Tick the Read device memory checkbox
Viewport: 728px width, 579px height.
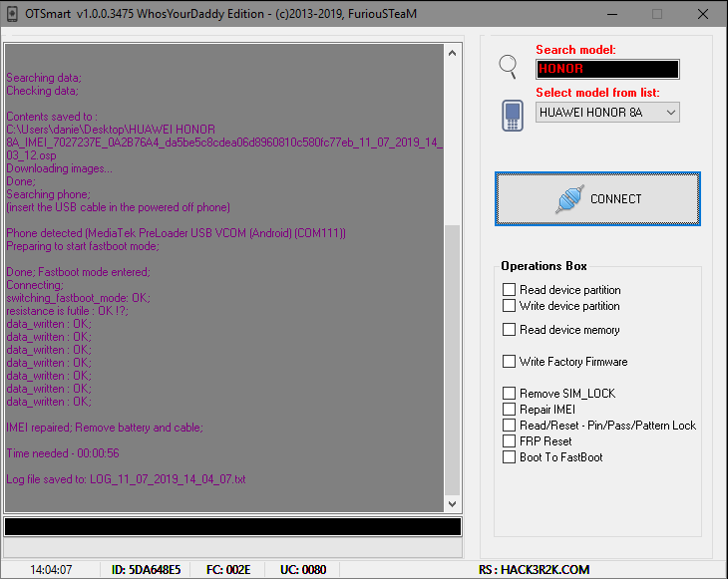coord(509,330)
